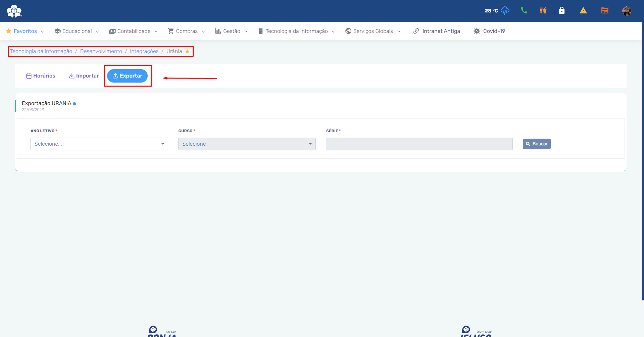Screen dimensions: 644x337
Task: Click the orange table layout icon
Action: pyautogui.click(x=605, y=11)
